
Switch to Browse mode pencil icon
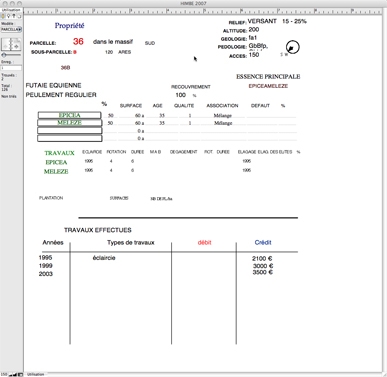coord(3,16)
